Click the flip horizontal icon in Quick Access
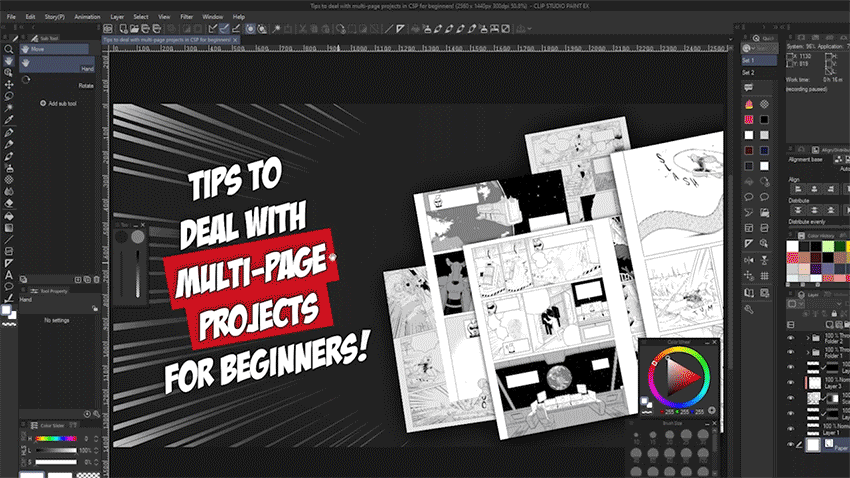The height and width of the screenshot is (478, 850). pos(749,260)
